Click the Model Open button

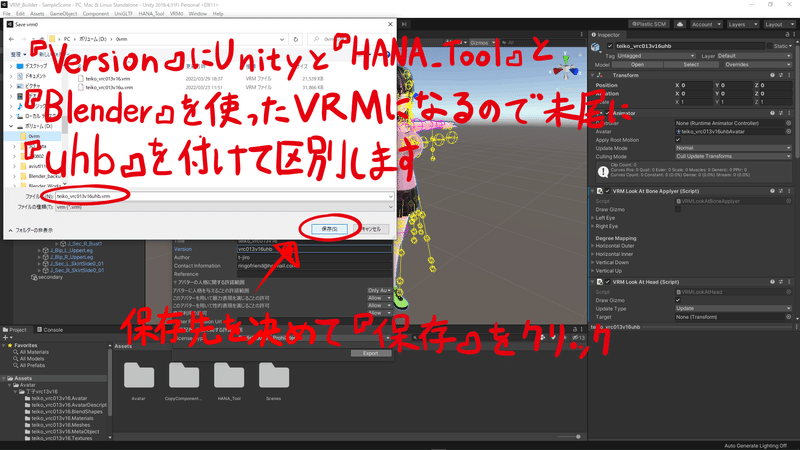tap(637, 65)
